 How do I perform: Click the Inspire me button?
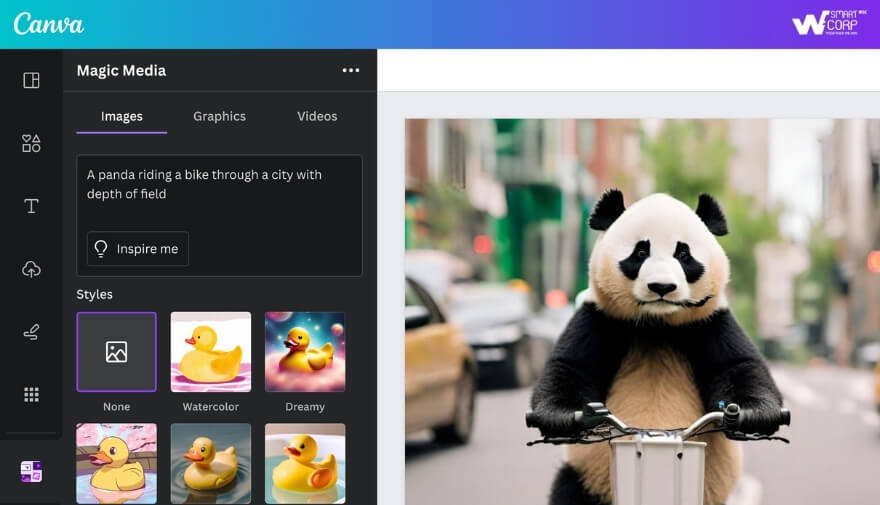(x=137, y=249)
